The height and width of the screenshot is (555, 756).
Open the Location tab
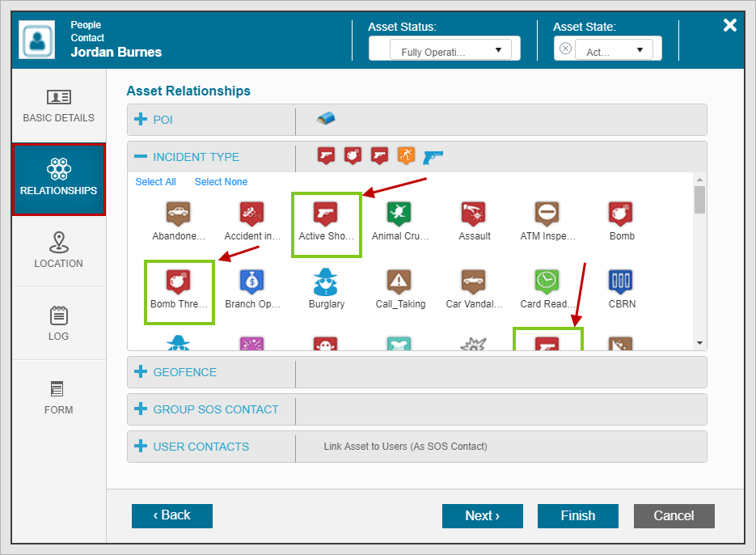pyautogui.click(x=58, y=251)
